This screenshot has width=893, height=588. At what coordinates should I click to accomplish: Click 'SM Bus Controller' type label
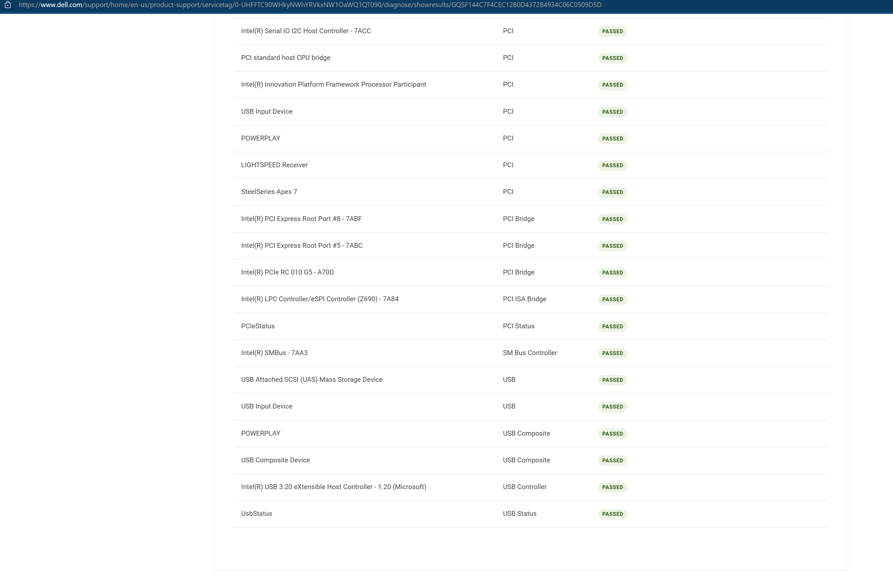(530, 353)
